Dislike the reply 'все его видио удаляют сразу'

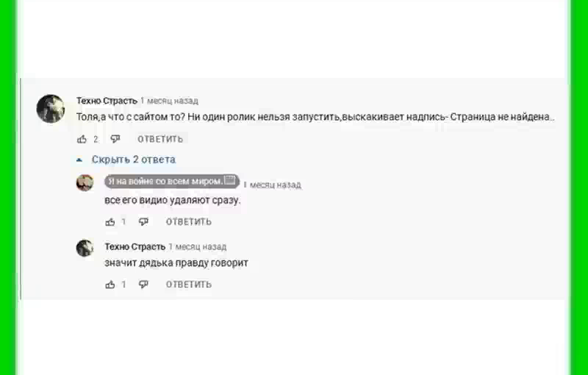[143, 222]
